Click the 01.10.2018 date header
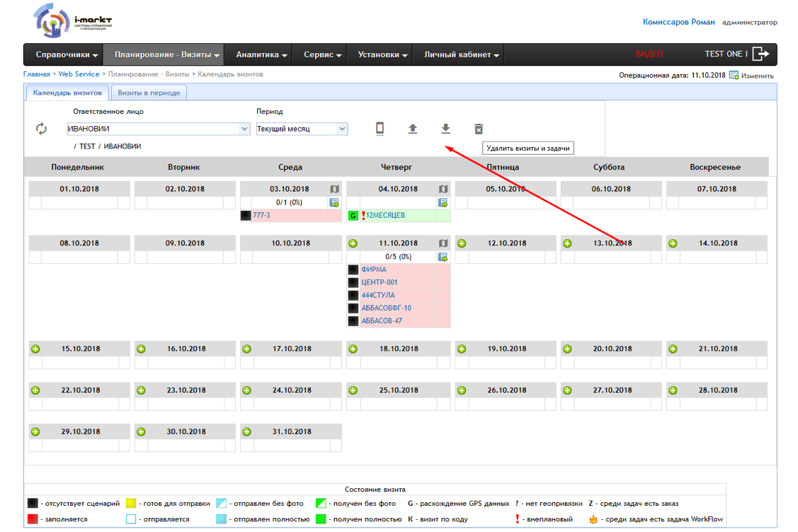The height and width of the screenshot is (532, 798). (79, 189)
